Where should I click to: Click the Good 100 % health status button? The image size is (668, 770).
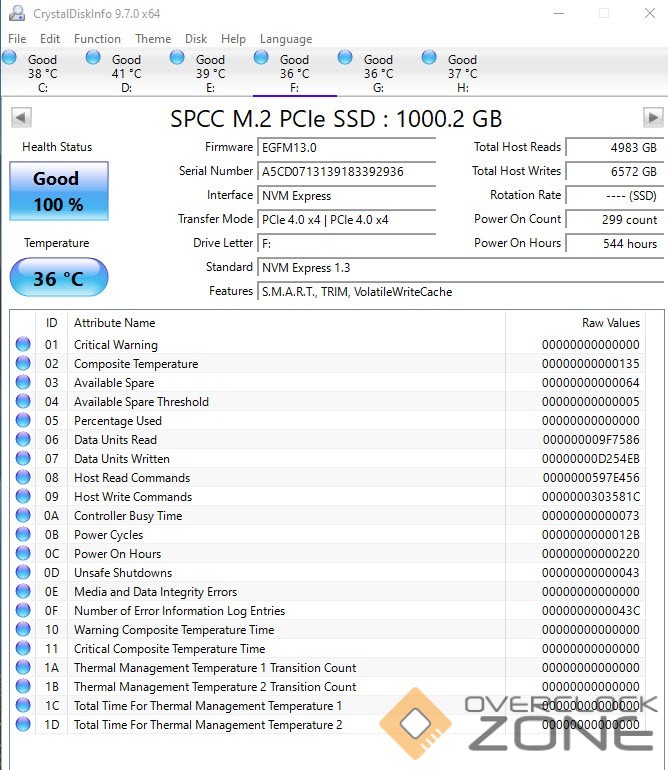tap(59, 191)
